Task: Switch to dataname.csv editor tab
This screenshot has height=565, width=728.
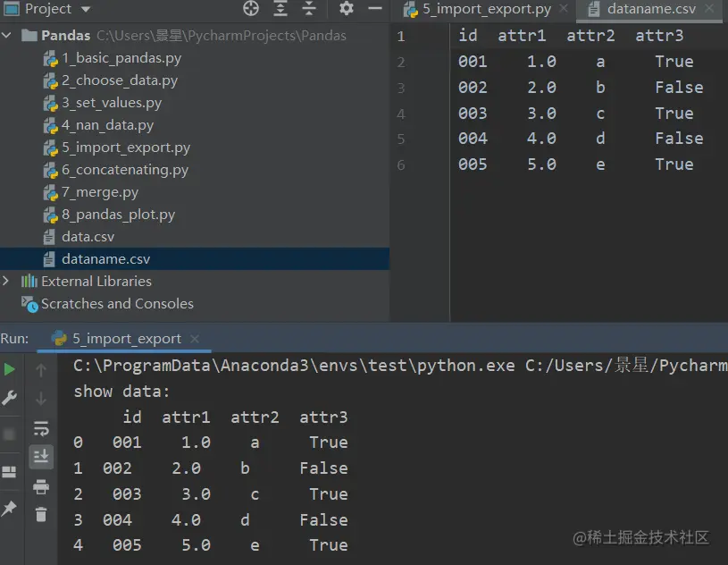Action: 651,9
